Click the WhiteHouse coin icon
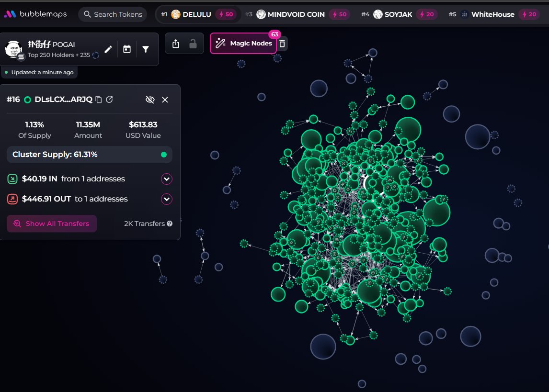549x392 pixels. pos(464,14)
